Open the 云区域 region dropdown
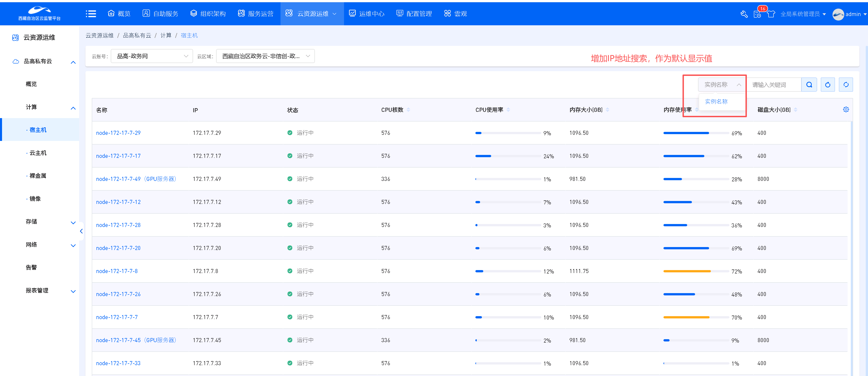This screenshot has width=868, height=376. [265, 56]
